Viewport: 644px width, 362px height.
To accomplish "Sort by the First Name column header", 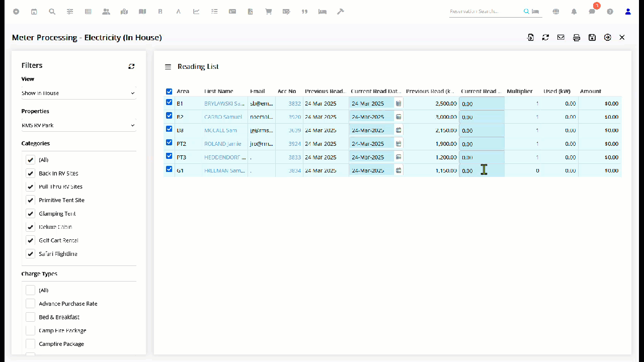I will pos(219,92).
